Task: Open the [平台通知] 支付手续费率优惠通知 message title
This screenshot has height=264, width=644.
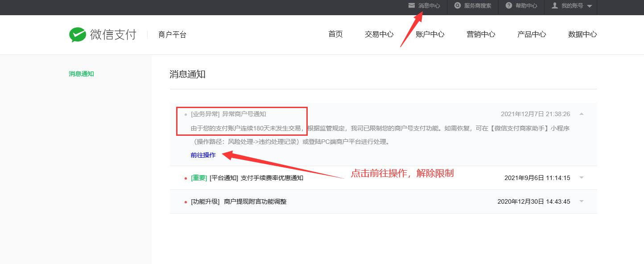Action: (x=256, y=178)
